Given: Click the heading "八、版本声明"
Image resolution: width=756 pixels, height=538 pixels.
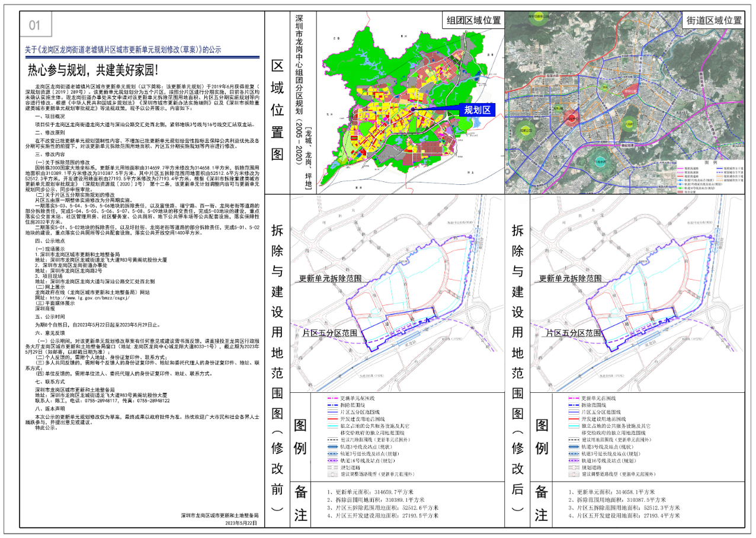Looking at the screenshot, I should [50, 409].
